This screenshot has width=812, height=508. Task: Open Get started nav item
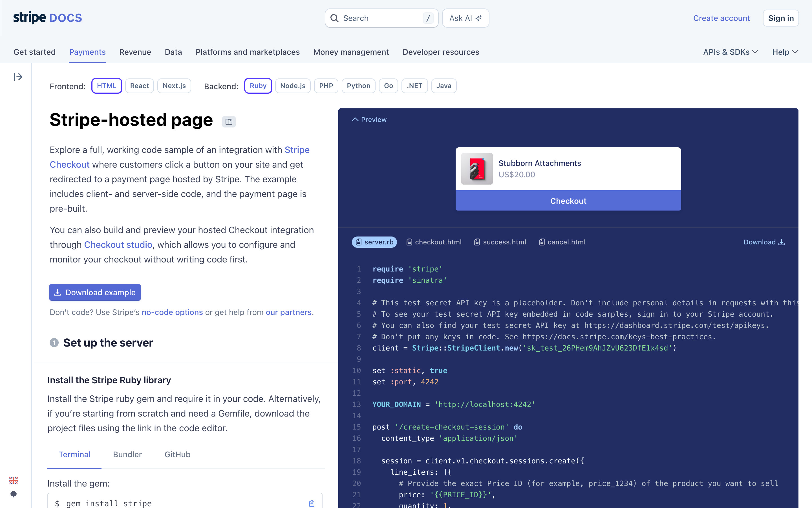pyautogui.click(x=35, y=52)
